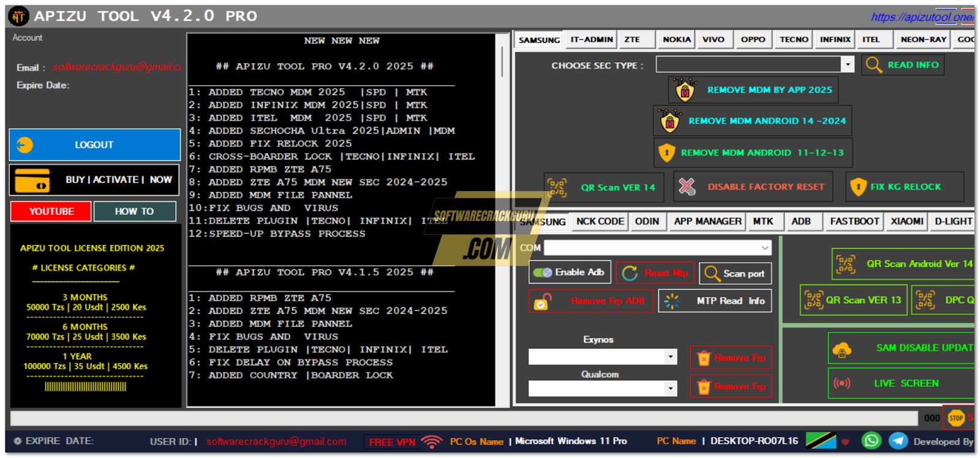Switch to the INFINIX tab
The width and height of the screenshot is (980, 458).
pos(835,39)
